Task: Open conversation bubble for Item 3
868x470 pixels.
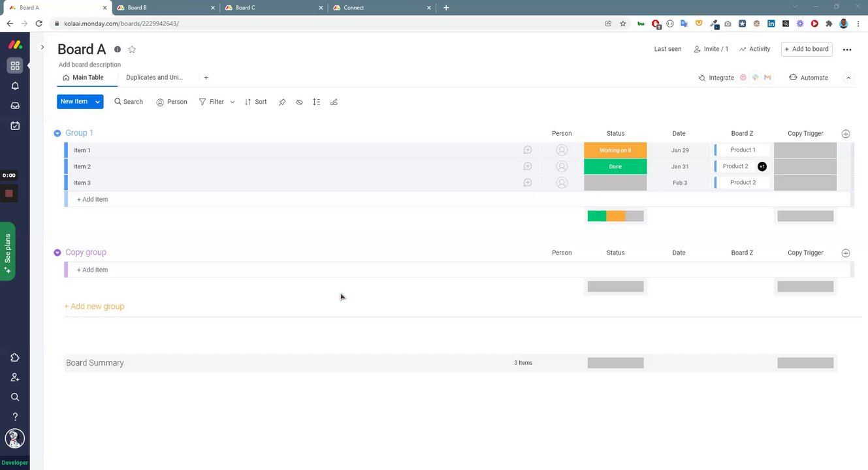Action: click(528, 183)
